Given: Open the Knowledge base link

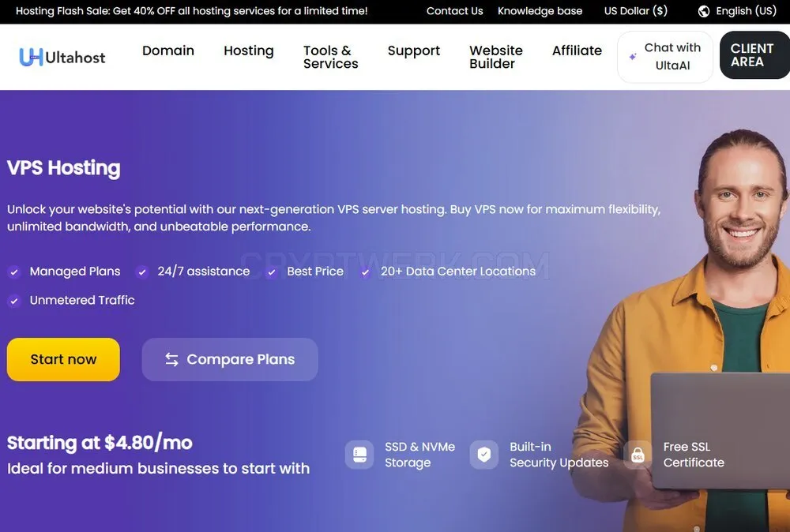Looking at the screenshot, I should click(540, 11).
